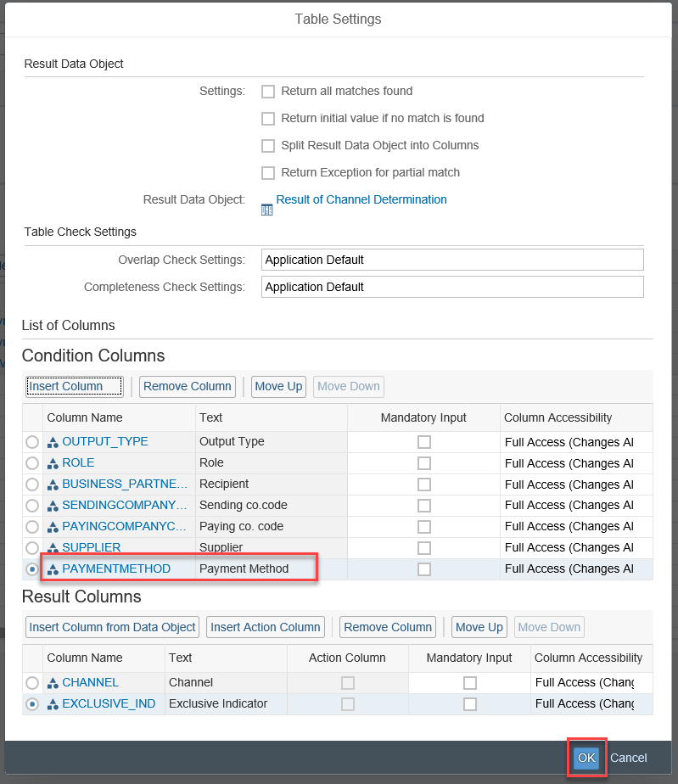Open the PAYMENTMETHOD column link
Viewport: 678px width, 784px height.
pos(116,568)
